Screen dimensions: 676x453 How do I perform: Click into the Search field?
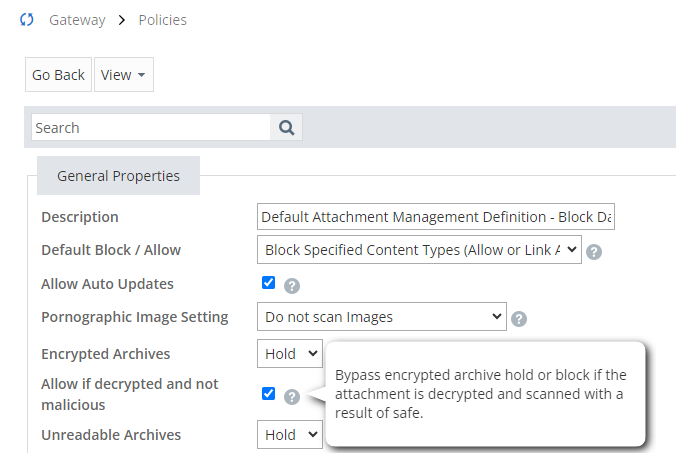click(150, 127)
